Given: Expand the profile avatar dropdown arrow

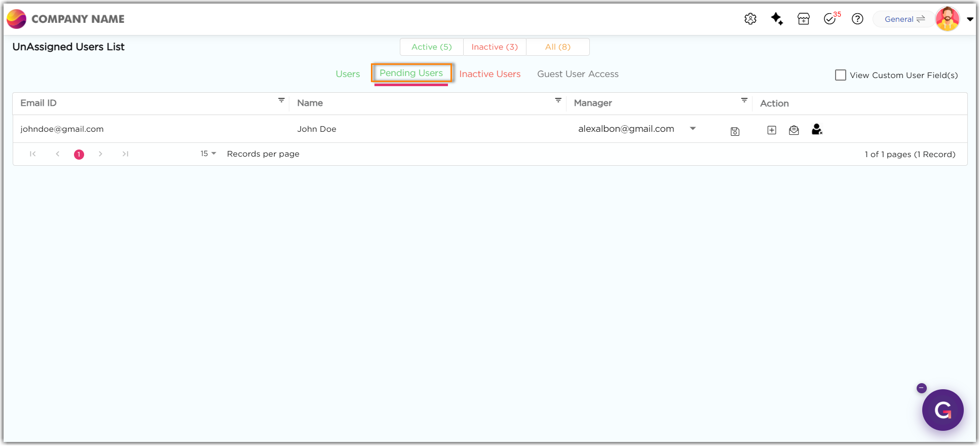Looking at the screenshot, I should pyautogui.click(x=970, y=19).
